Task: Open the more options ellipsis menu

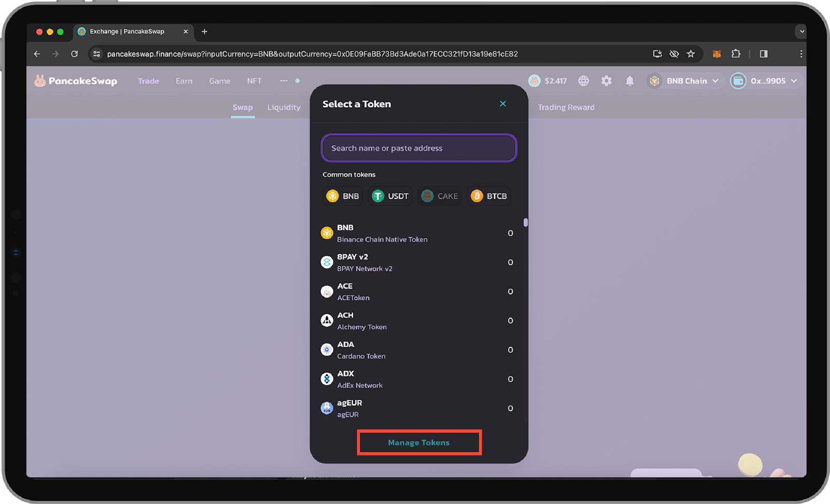Action: 284,81
